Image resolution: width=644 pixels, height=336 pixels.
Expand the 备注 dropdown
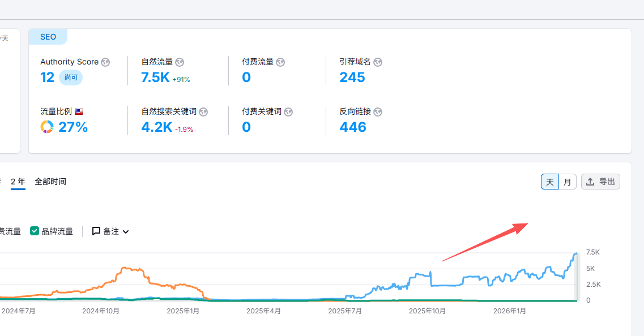click(x=110, y=231)
